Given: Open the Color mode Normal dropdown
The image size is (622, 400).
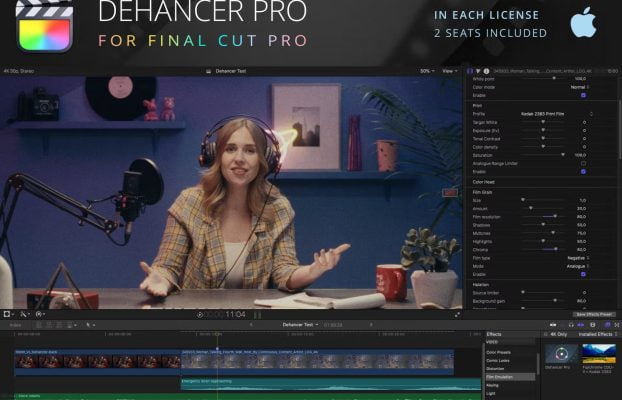Looking at the screenshot, I should pos(580,87).
